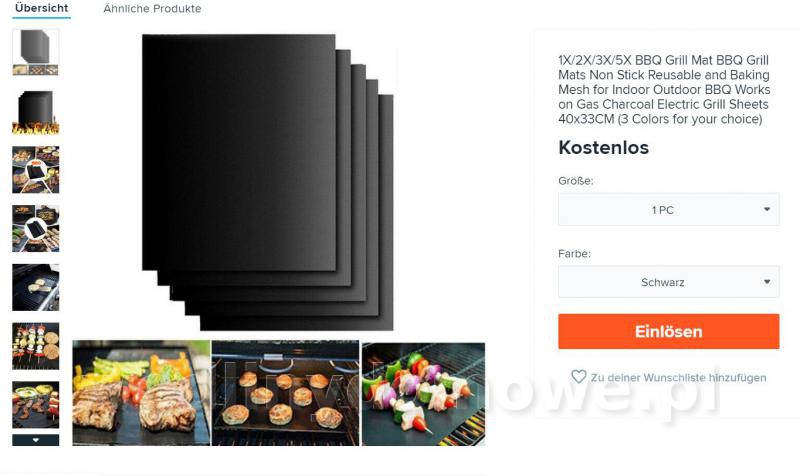
Task: Click the main black grill mats image
Action: point(268,182)
